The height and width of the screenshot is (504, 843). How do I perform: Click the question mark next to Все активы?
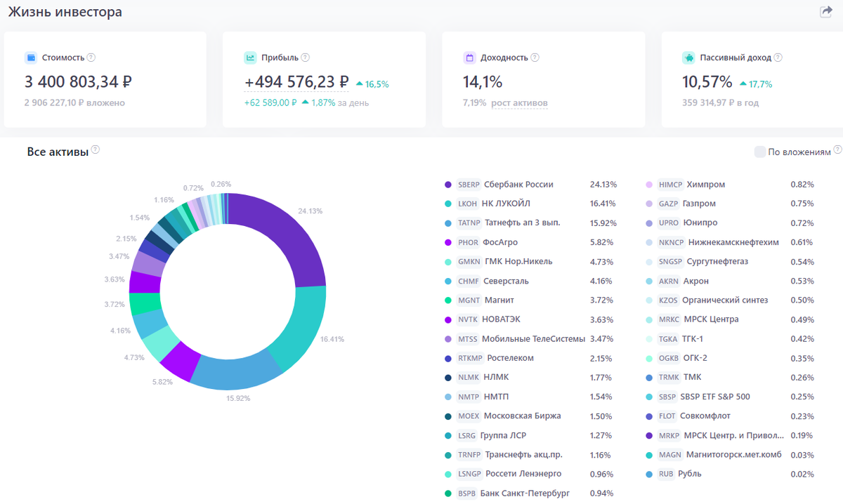pyautogui.click(x=96, y=150)
